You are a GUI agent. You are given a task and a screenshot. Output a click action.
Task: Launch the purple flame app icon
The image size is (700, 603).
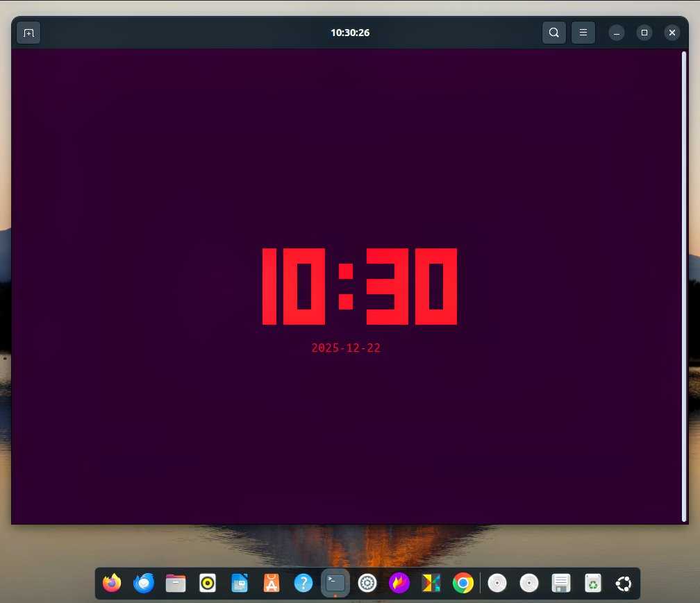point(399,583)
